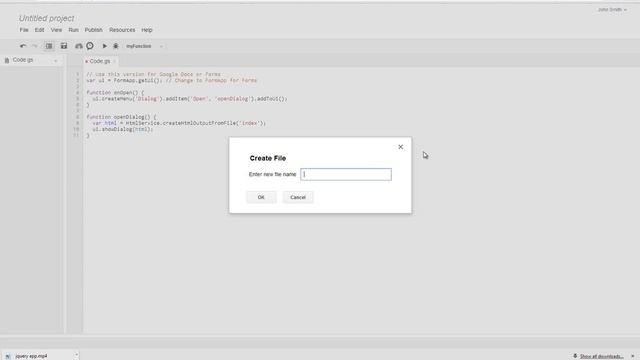The width and height of the screenshot is (640, 360).
Task: Click the Debug bug icon
Action: pyautogui.click(x=116, y=46)
